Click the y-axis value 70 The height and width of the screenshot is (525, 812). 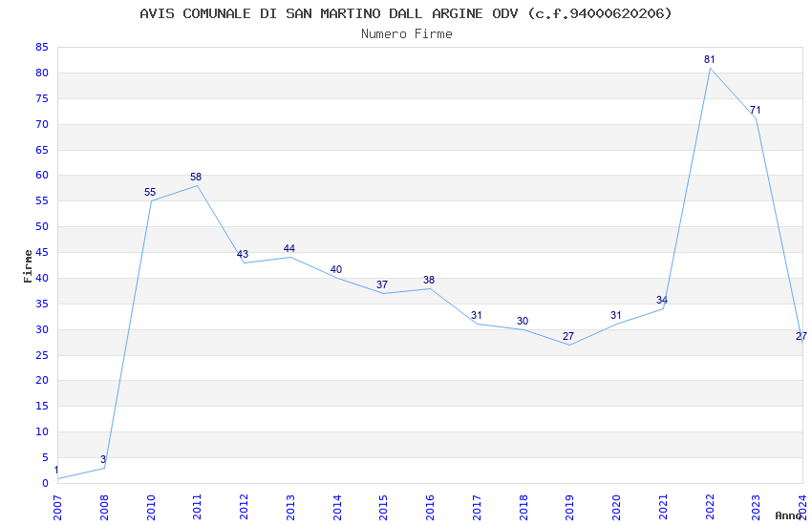coord(42,124)
